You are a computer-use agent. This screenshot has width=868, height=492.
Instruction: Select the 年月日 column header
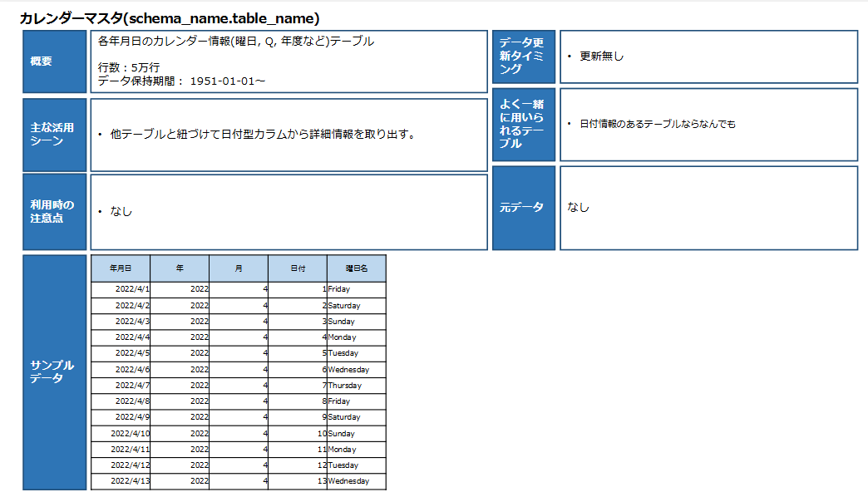click(x=121, y=268)
